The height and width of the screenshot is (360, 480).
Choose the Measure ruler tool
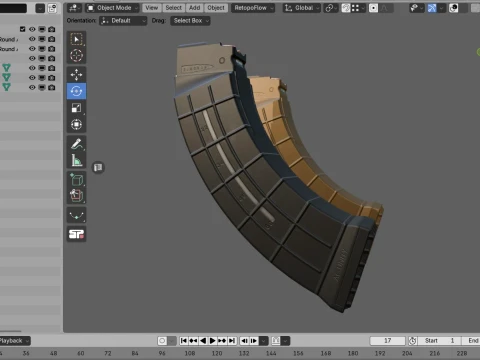pos(76,161)
